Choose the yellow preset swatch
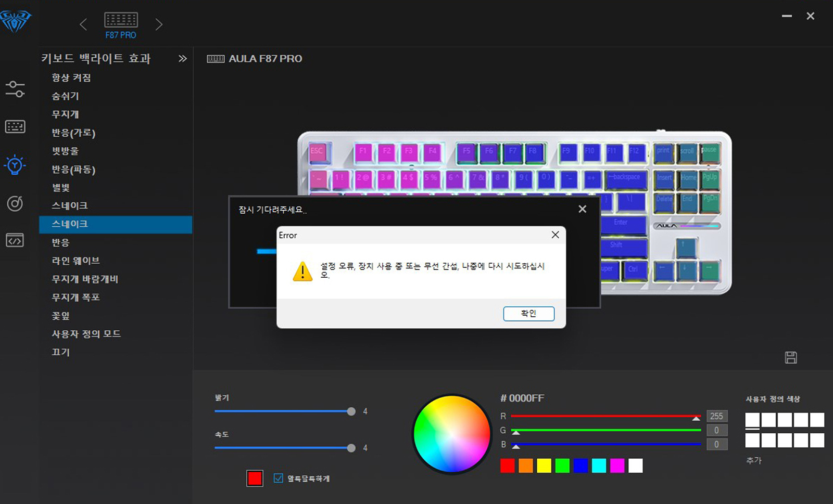This screenshot has height=504, width=833. pos(544,466)
